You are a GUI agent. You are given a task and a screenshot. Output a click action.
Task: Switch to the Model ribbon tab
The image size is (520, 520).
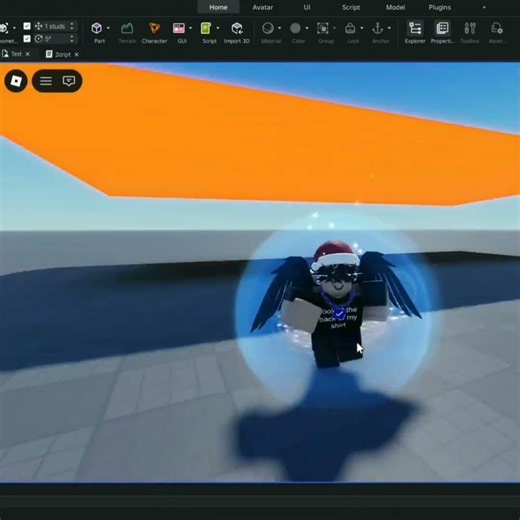[x=395, y=7]
